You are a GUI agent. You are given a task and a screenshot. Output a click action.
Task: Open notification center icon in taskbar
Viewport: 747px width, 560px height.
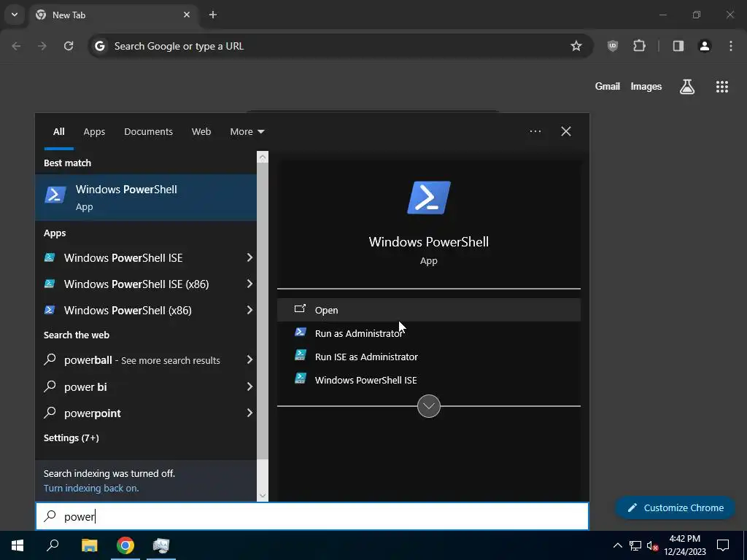[723, 545]
